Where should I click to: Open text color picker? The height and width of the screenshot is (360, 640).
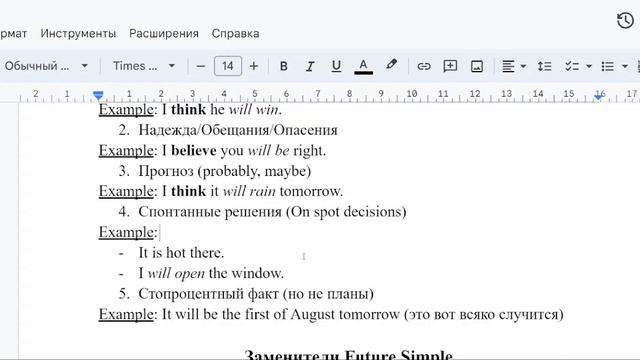click(363, 66)
